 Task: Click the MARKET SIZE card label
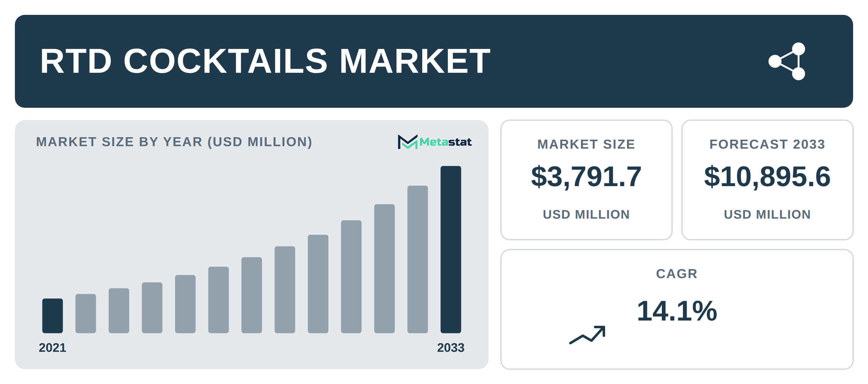tap(586, 144)
